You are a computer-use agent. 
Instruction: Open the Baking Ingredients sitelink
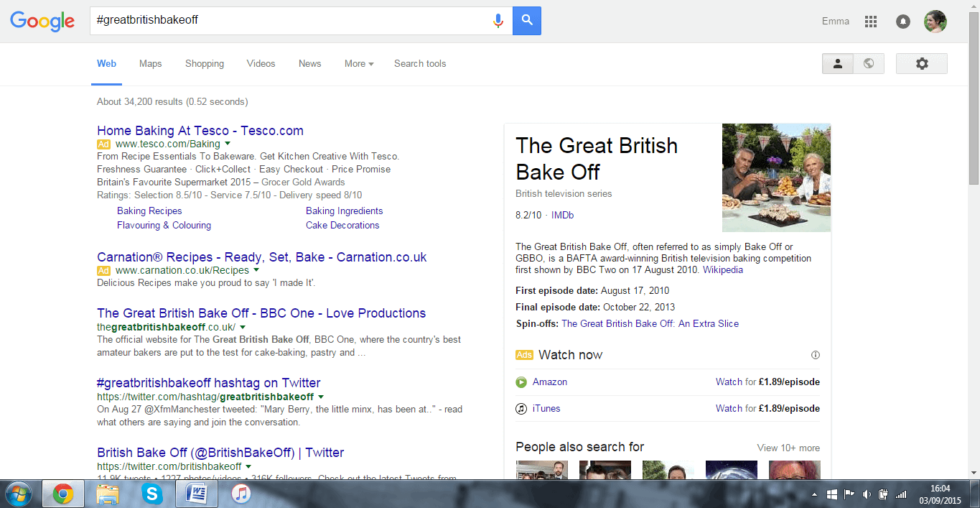[345, 211]
